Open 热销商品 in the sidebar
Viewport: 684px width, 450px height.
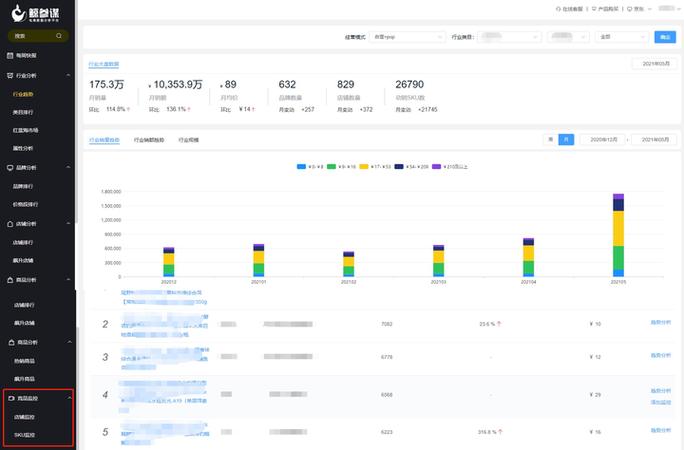(24, 361)
